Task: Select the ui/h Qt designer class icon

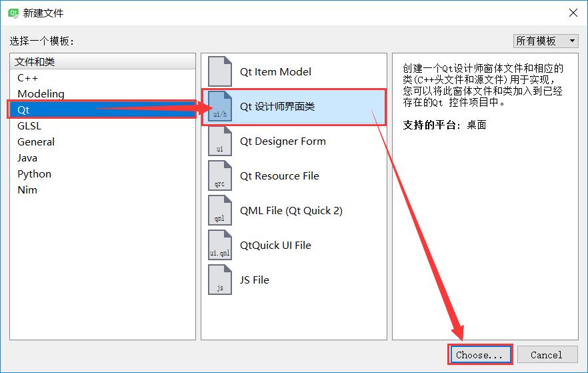Action: [220, 107]
